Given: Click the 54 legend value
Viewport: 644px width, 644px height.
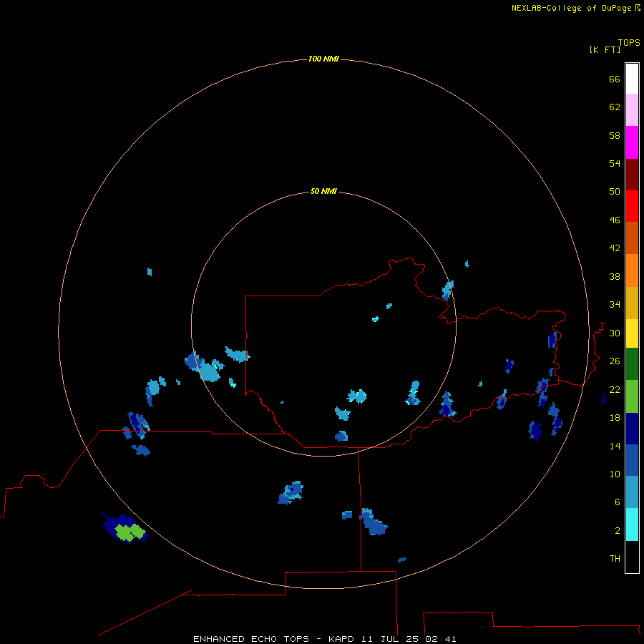Looking at the screenshot, I should click(x=615, y=163).
